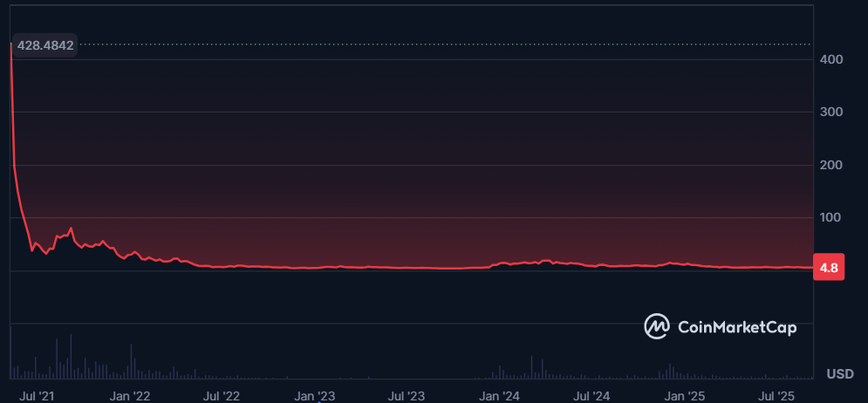Select the 100 price axis label
The image size is (868, 403).
(x=831, y=217)
